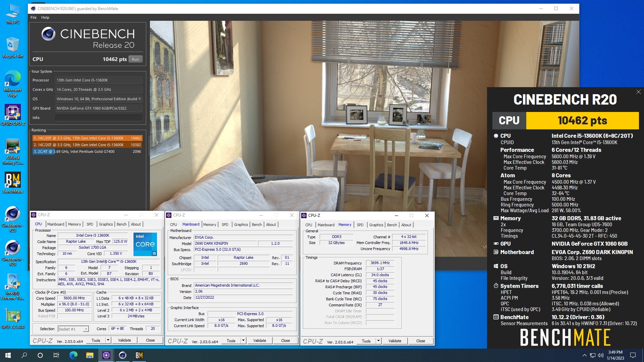Expand Tools dropdown in Memory CPU-Z window
Screen dimensions: 644x362
[379, 341]
